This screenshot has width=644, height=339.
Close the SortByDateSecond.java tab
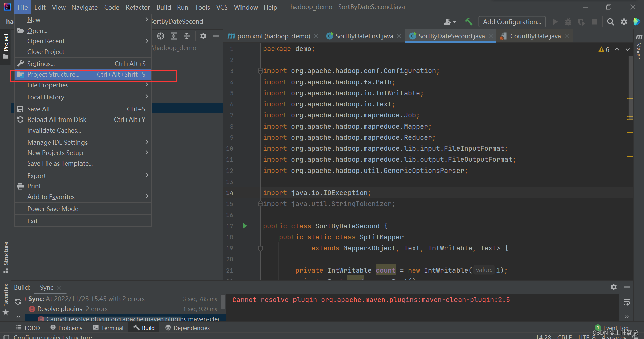point(491,36)
